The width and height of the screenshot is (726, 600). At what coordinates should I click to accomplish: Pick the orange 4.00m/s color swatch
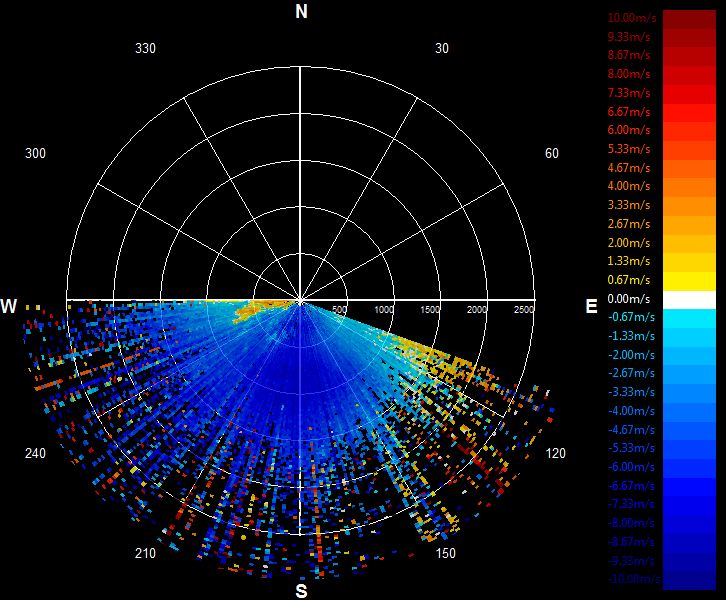[689, 188]
